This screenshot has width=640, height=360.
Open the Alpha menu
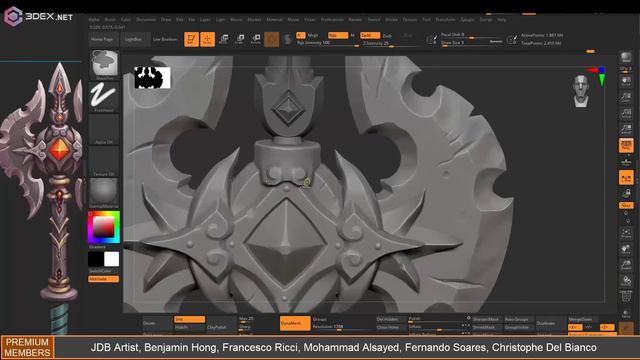coord(94,20)
